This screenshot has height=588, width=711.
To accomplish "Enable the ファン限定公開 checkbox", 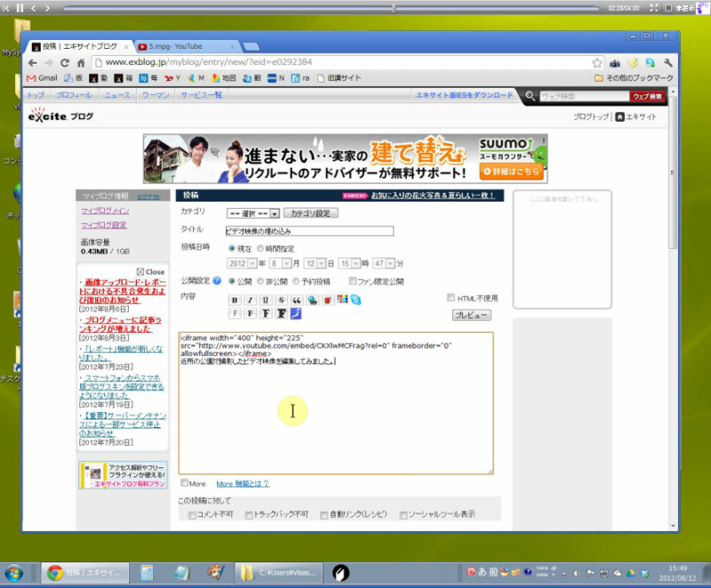I will 353,281.
